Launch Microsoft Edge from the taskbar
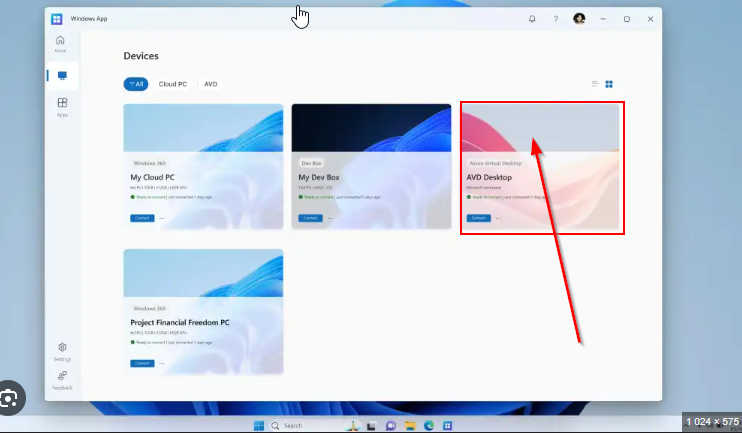 (x=429, y=426)
